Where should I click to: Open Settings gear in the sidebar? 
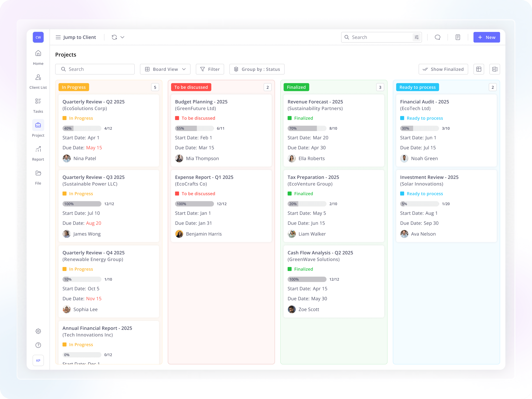[38, 331]
